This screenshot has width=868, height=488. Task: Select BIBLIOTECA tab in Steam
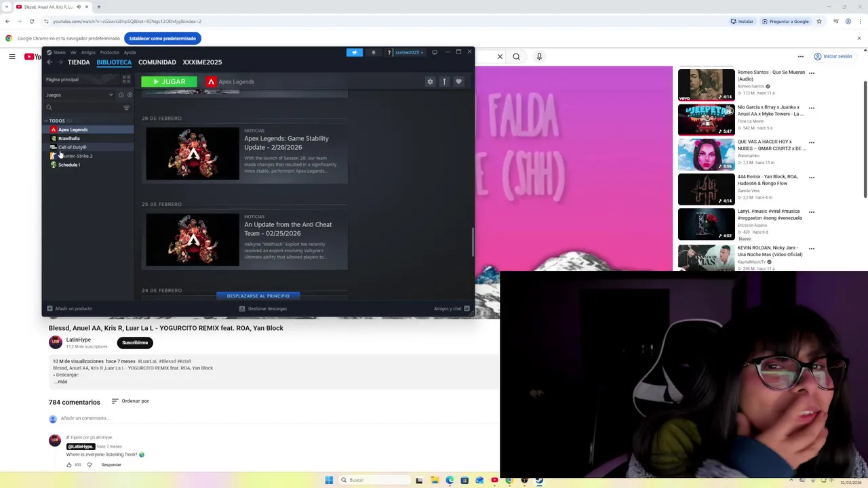(114, 62)
